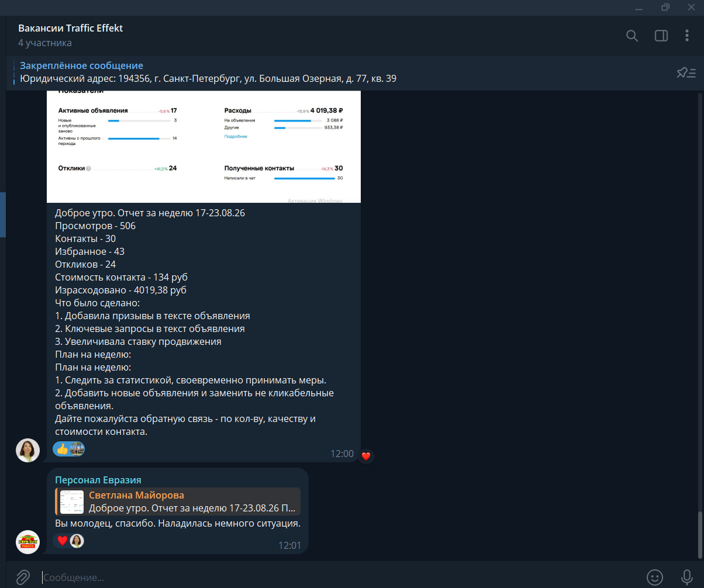This screenshot has width=704, height=588.
Task: Open Светлана Майорова's avatar near report
Action: (27, 450)
